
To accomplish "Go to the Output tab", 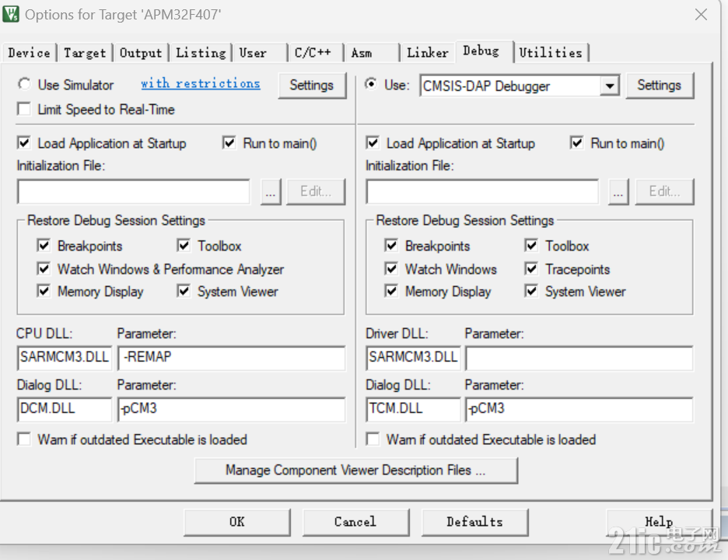I will [x=141, y=52].
